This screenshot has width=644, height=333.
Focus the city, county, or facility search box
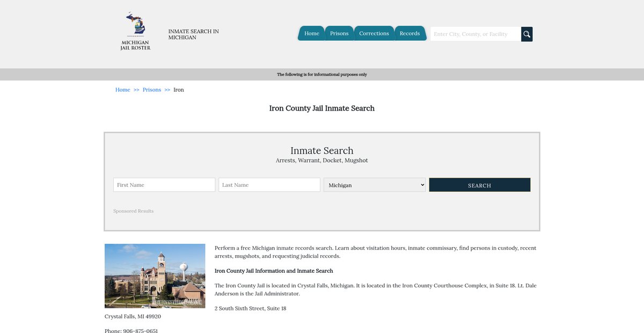coord(475,34)
